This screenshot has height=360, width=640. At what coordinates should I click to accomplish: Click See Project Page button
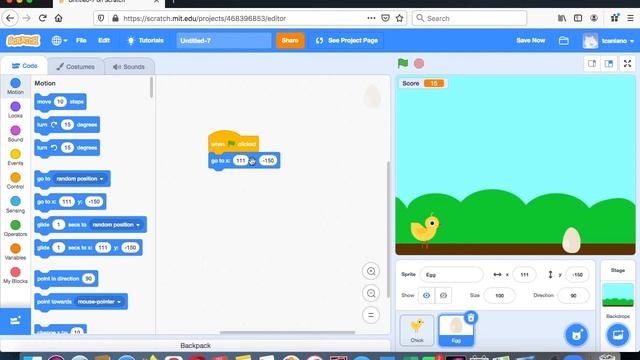pos(347,40)
